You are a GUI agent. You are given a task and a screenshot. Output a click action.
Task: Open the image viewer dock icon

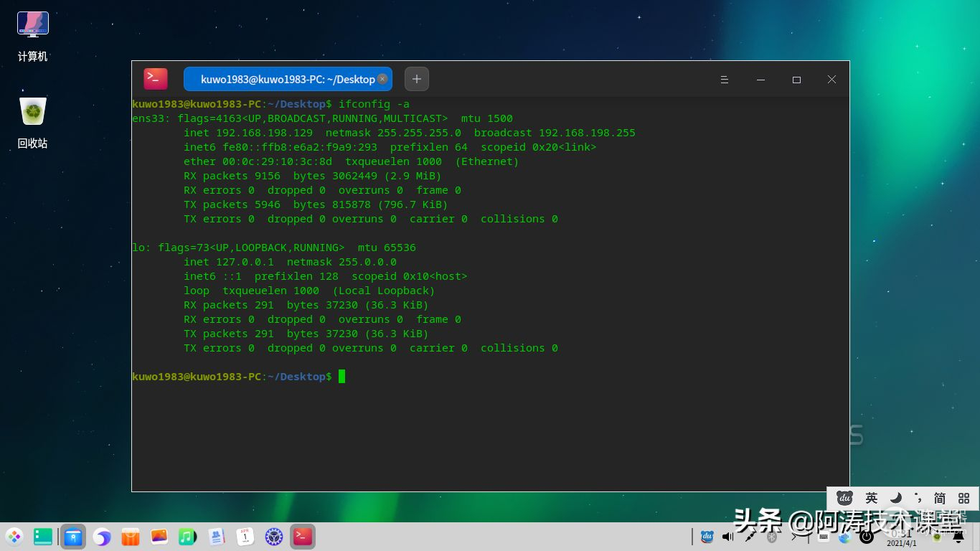[159, 537]
